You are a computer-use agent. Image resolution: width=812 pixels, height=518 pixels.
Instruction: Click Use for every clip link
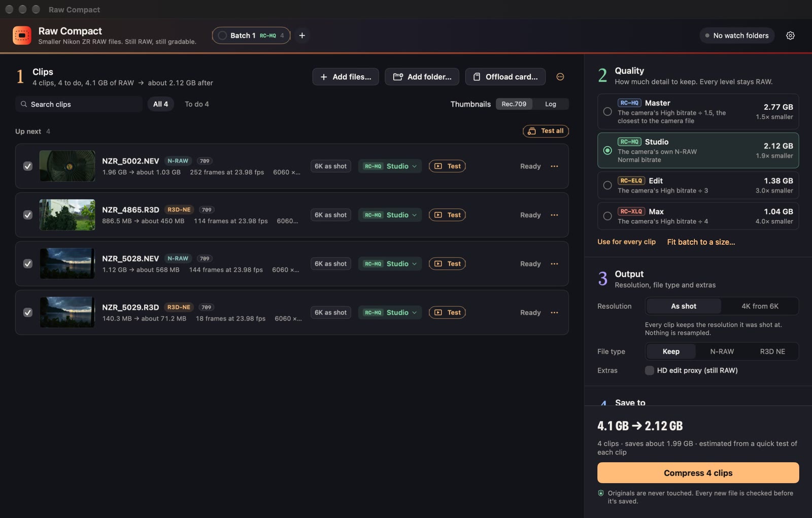(626, 242)
